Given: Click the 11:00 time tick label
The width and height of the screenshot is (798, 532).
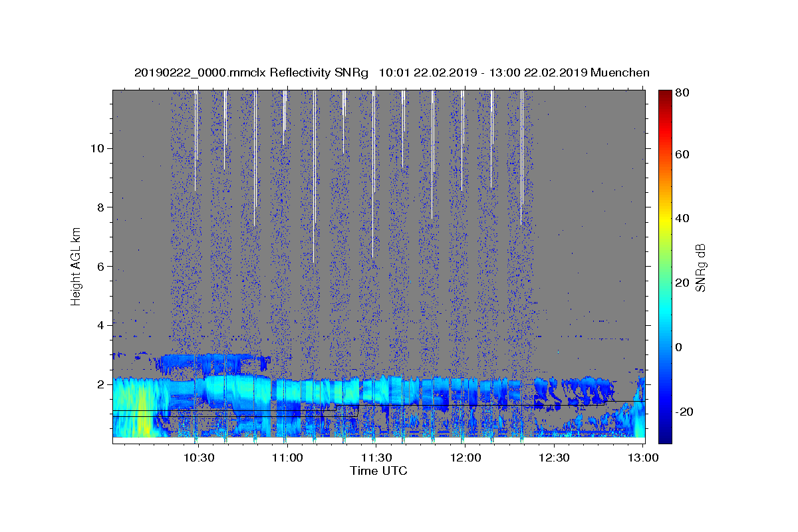Looking at the screenshot, I should tap(287, 458).
